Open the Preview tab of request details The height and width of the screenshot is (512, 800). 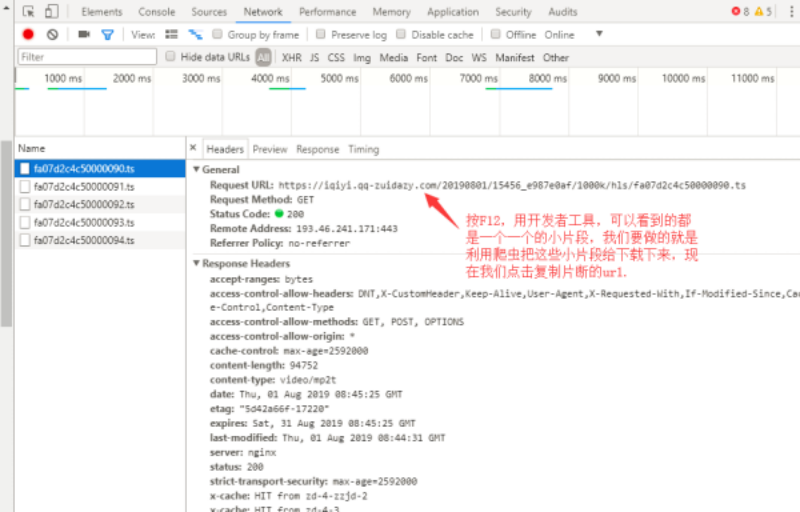269,149
